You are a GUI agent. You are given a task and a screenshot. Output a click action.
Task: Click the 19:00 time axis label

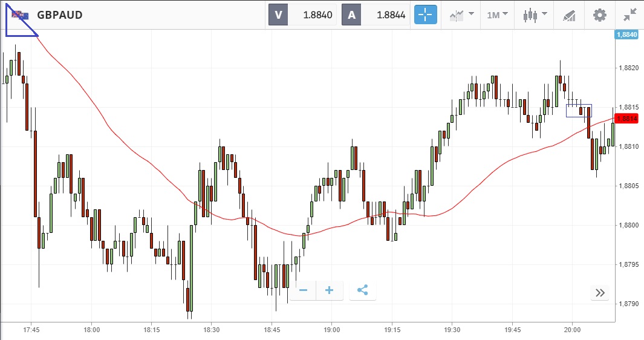click(x=331, y=330)
